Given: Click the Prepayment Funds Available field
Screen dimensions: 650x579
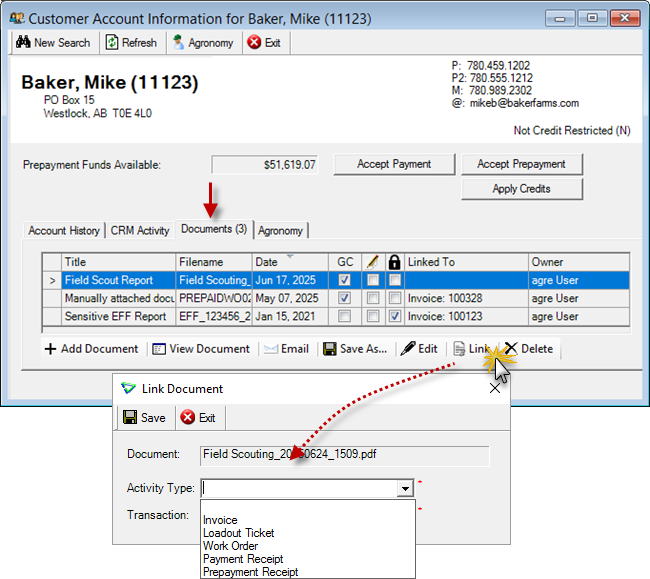Looking at the screenshot, I should click(x=264, y=165).
